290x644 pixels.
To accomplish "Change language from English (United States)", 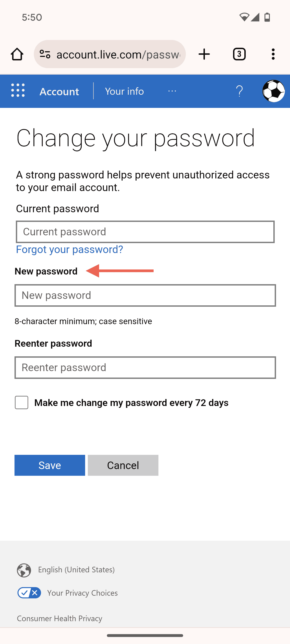I will tap(76, 570).
